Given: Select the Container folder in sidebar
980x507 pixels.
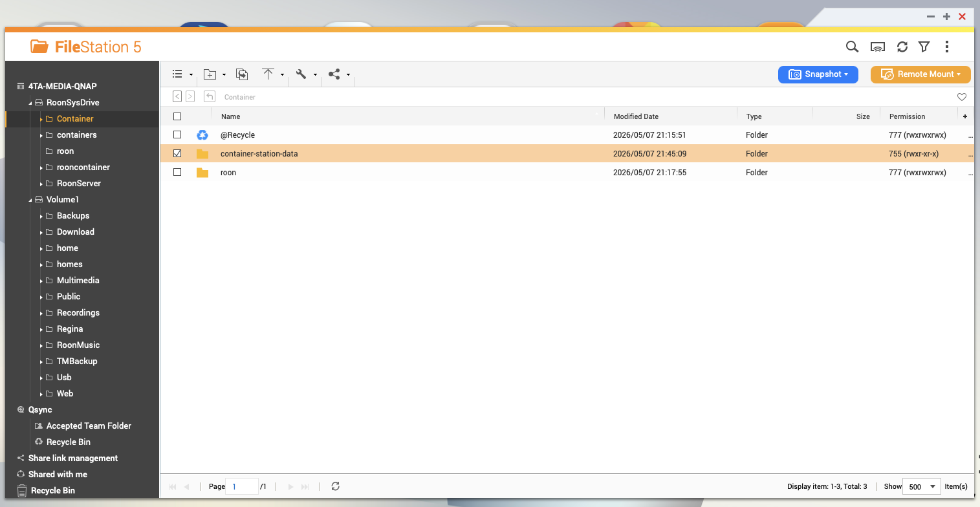Looking at the screenshot, I should tap(75, 118).
